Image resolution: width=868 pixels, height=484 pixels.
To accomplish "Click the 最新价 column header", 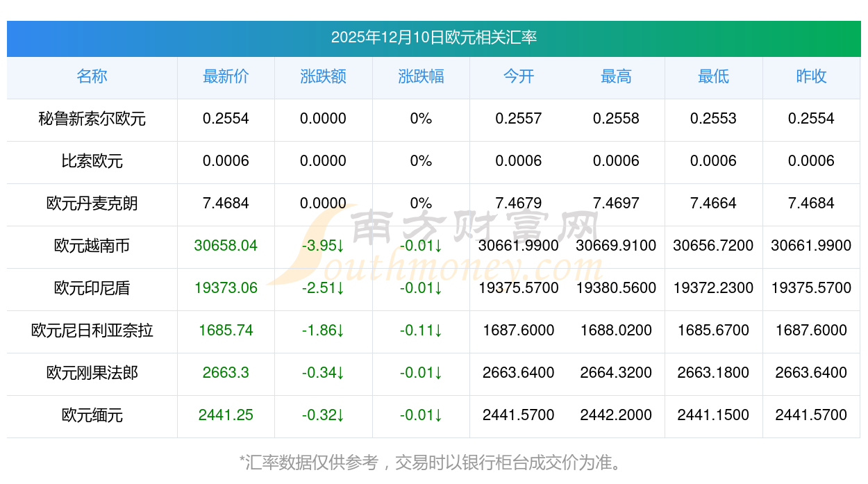I will [x=226, y=76].
